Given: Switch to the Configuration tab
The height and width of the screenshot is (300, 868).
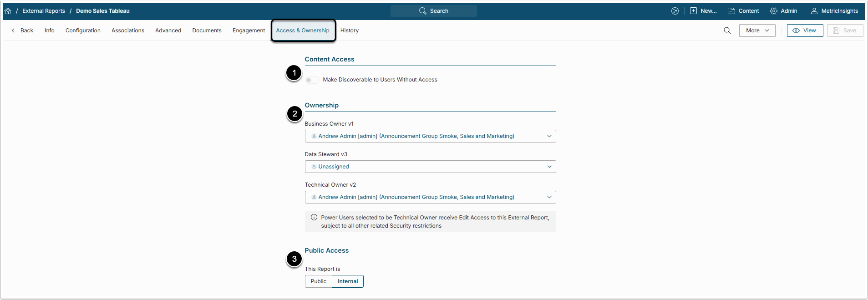Looking at the screenshot, I should [x=83, y=31].
